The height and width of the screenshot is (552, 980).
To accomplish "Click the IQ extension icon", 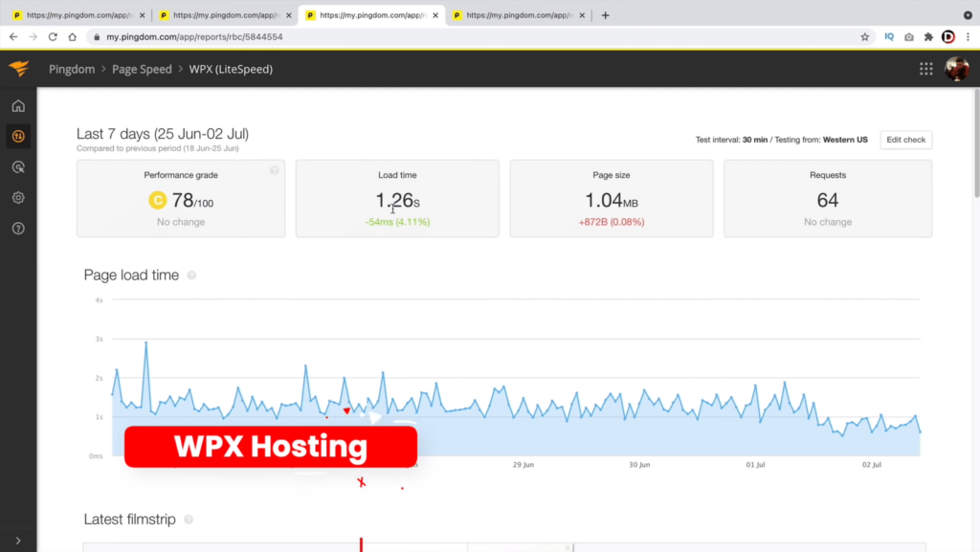I will tap(889, 37).
